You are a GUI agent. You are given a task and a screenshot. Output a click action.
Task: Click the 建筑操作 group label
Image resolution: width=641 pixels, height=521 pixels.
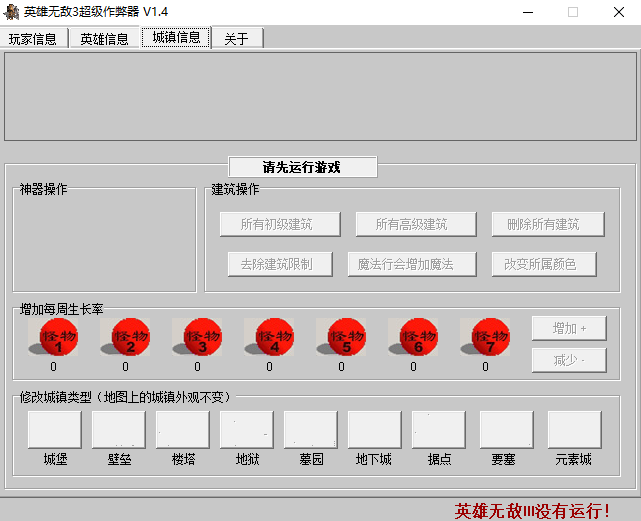(x=235, y=189)
